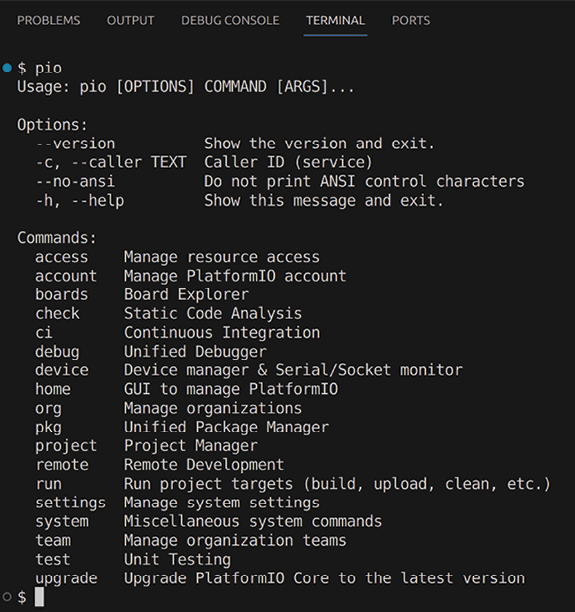Open the PORTS tab
This screenshot has height=612, width=575.
(x=411, y=20)
